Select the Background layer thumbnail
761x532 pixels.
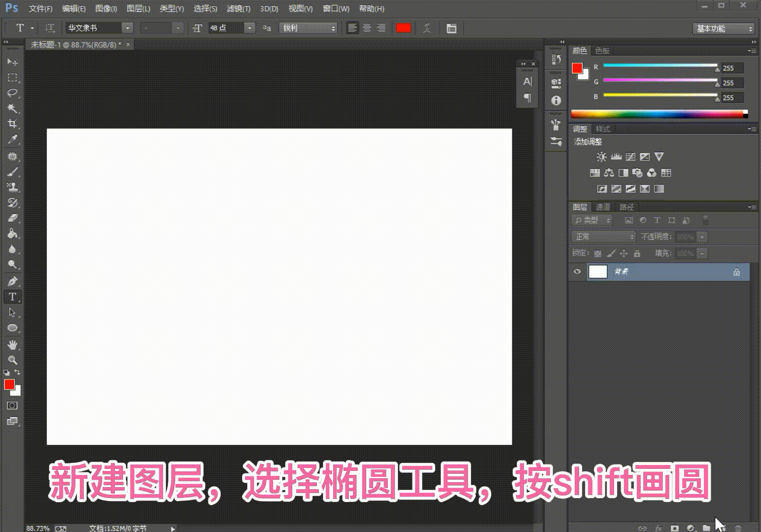(x=598, y=271)
